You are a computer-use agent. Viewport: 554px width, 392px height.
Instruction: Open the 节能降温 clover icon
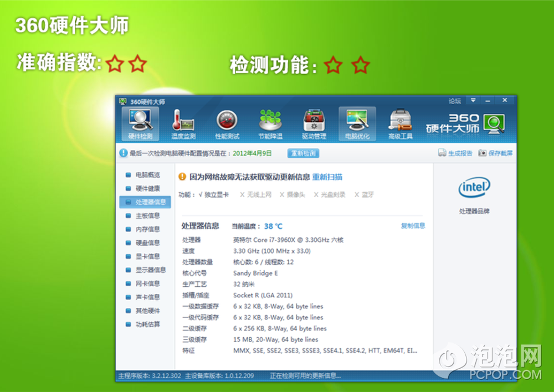[x=270, y=124]
